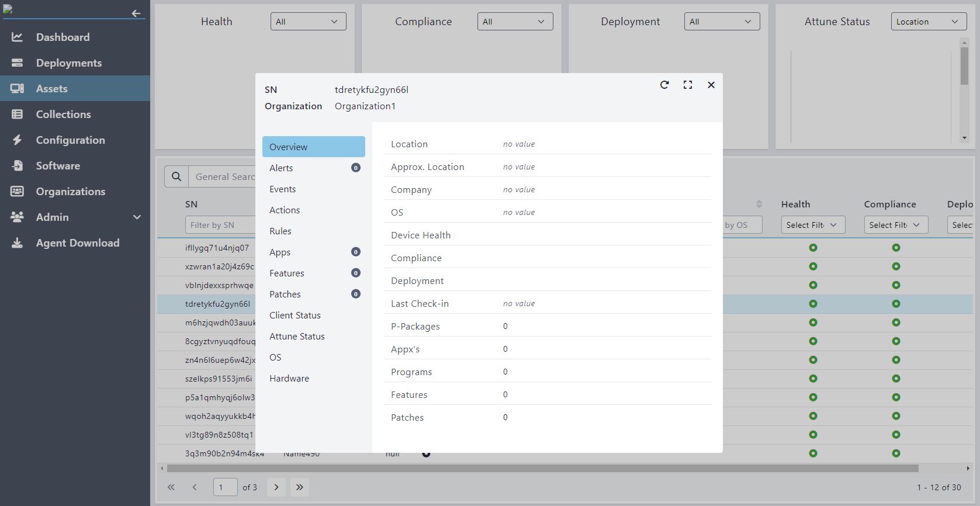
Task: Click Health status icon for ifllygq71u4njq07
Action: [x=813, y=248]
